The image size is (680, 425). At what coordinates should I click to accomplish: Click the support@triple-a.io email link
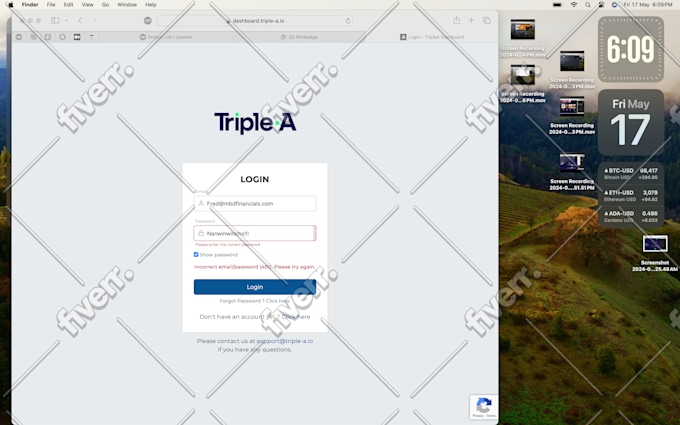pos(284,341)
